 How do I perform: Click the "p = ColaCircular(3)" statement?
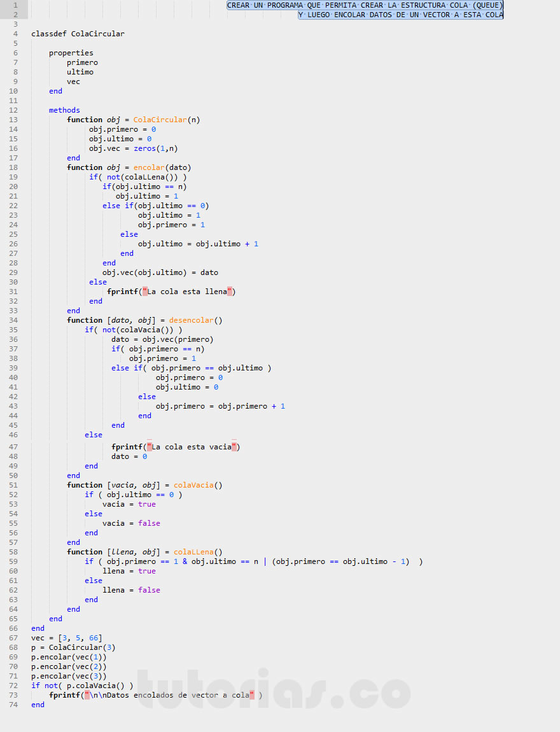click(73, 647)
